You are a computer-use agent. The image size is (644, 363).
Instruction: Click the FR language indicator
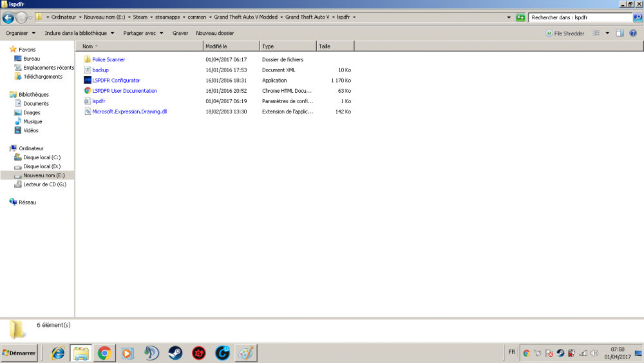[512, 352]
